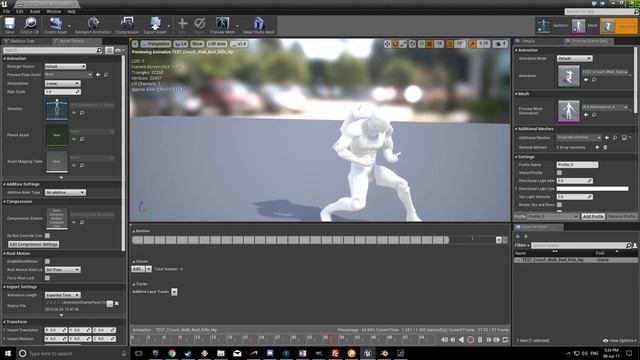Click browse-to-asset magnifier beside Skeleton thumbnail
The image size is (640, 360).
click(82, 113)
